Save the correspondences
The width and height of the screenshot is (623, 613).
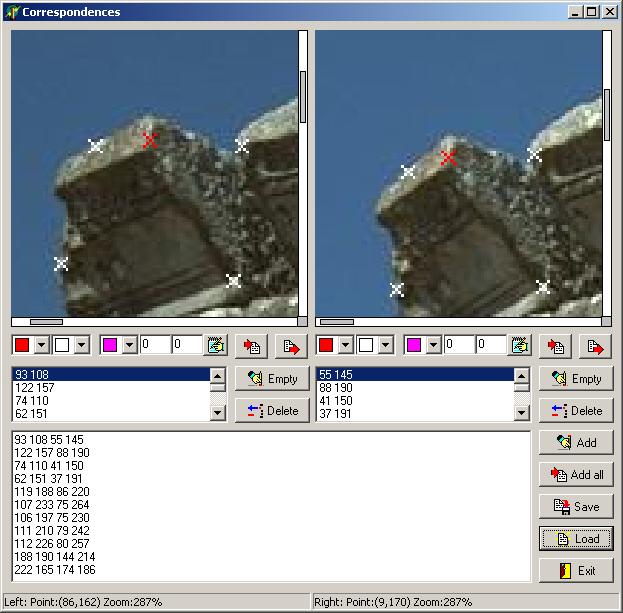576,506
